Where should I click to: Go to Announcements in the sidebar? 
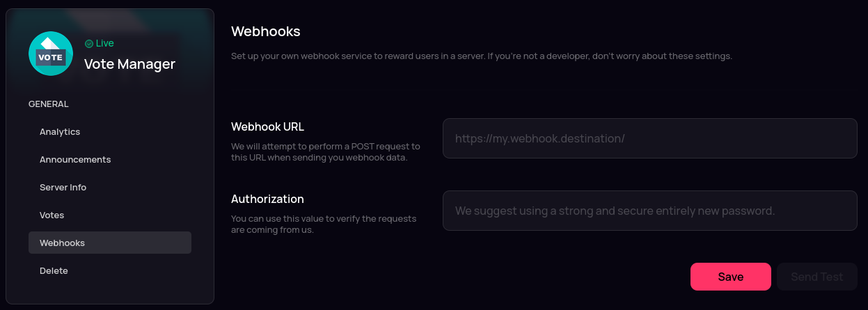click(75, 160)
